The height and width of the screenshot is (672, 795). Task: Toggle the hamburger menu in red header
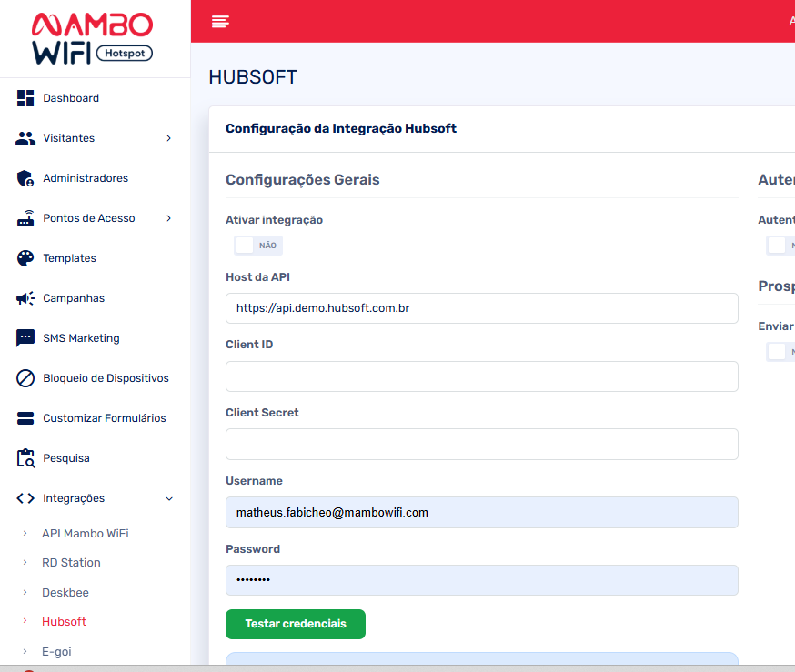[220, 22]
